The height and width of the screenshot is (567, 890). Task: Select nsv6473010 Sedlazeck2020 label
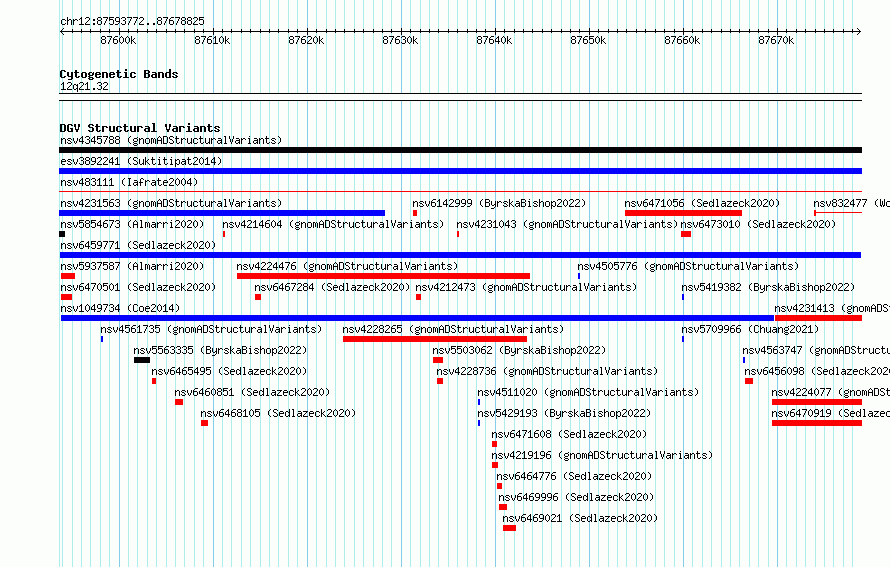click(758, 224)
